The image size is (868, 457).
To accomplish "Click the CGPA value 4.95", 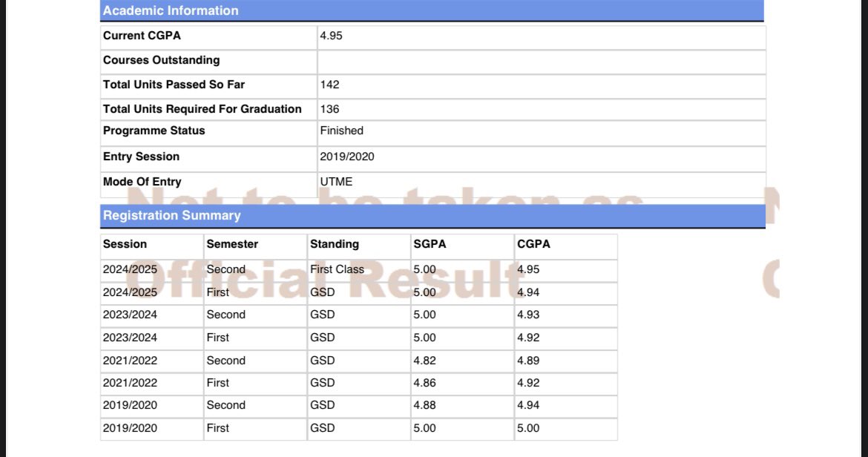I will [x=329, y=35].
